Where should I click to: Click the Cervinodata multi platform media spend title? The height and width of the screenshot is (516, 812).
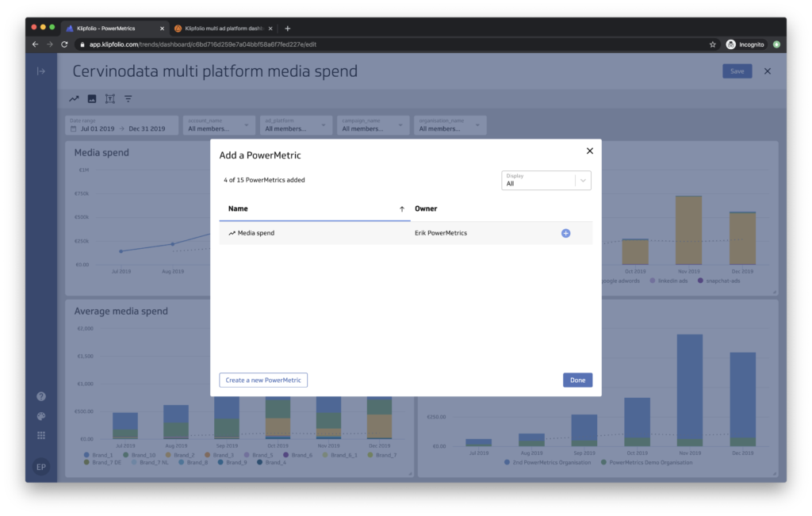click(215, 71)
